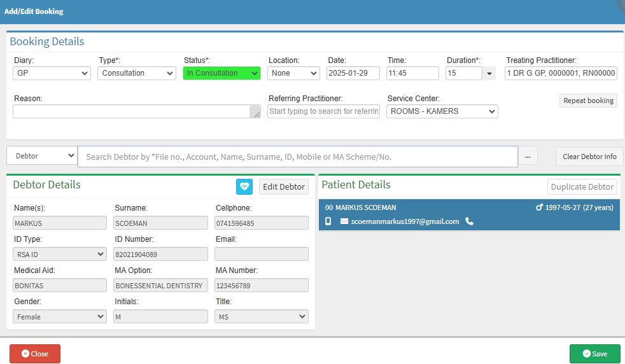Click the patient telephone handset icon
This screenshot has width=625, height=364.
pyautogui.click(x=469, y=221)
